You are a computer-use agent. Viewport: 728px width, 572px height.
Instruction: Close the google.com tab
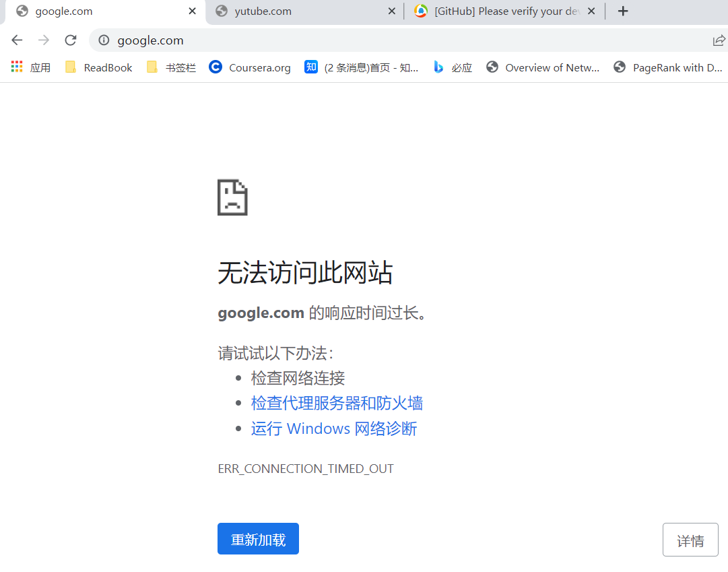(192, 11)
